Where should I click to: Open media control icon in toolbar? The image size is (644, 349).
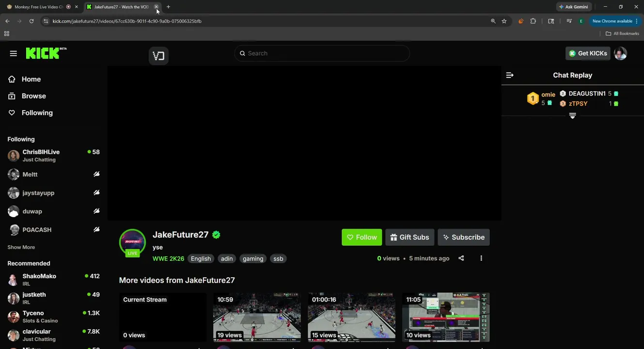tap(569, 21)
